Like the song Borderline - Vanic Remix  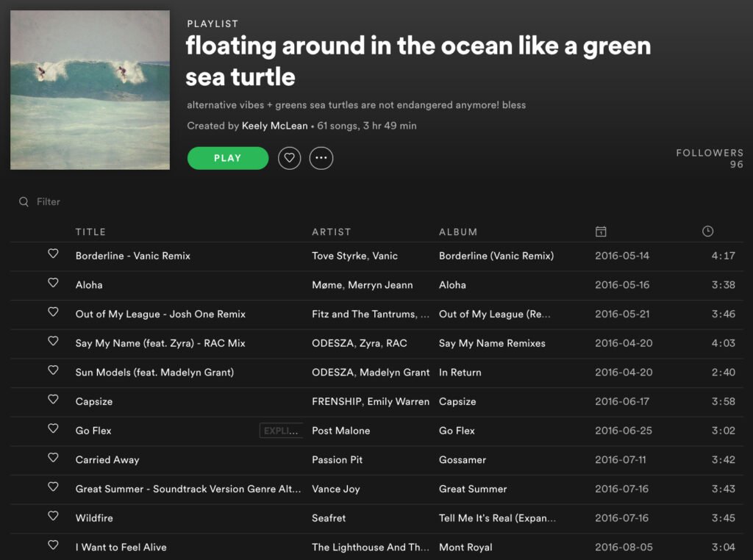click(x=53, y=254)
